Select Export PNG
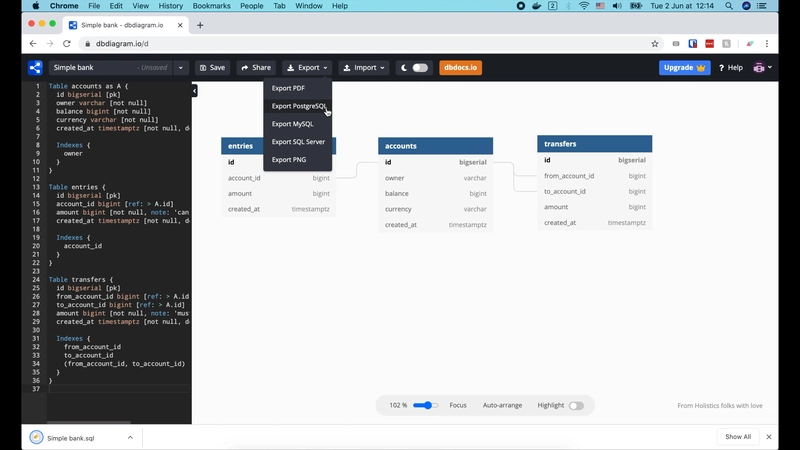 297,159
